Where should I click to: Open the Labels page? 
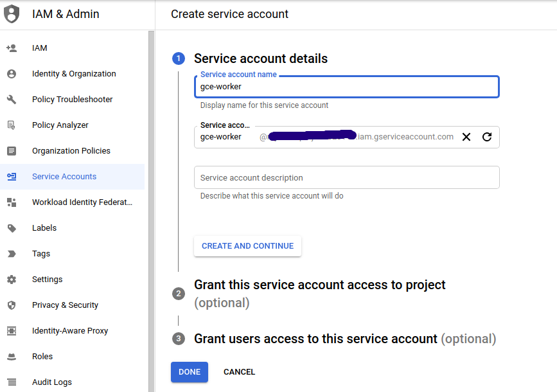pyautogui.click(x=72, y=227)
